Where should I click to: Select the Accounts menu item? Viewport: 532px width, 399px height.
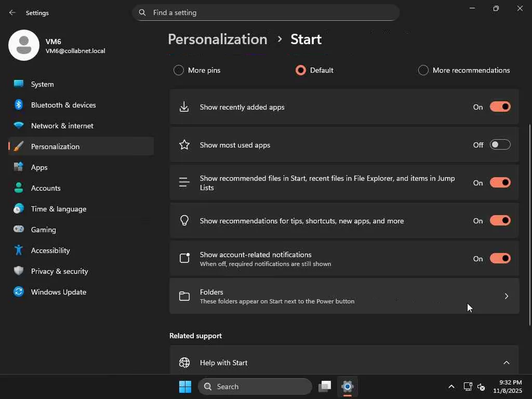coord(46,188)
